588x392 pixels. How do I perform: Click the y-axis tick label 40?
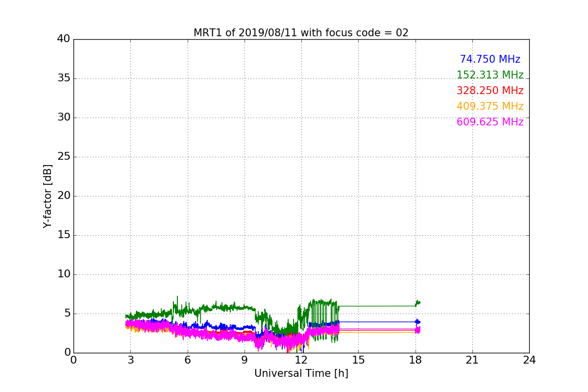(64, 39)
